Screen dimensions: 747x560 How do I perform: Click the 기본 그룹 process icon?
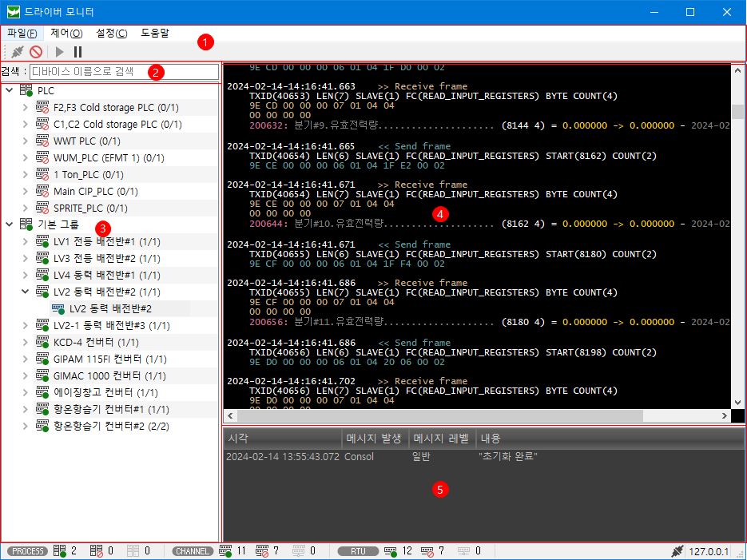point(26,224)
